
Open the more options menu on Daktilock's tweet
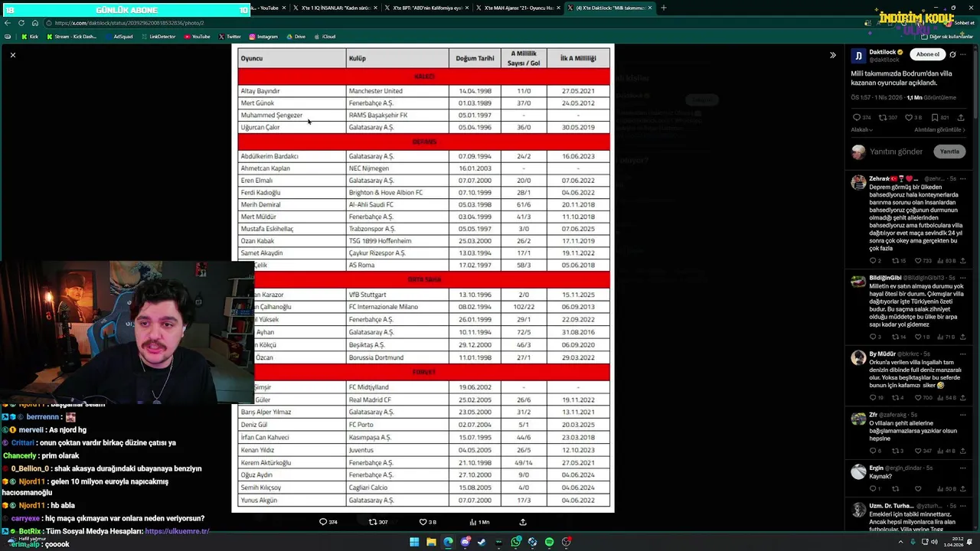(964, 54)
